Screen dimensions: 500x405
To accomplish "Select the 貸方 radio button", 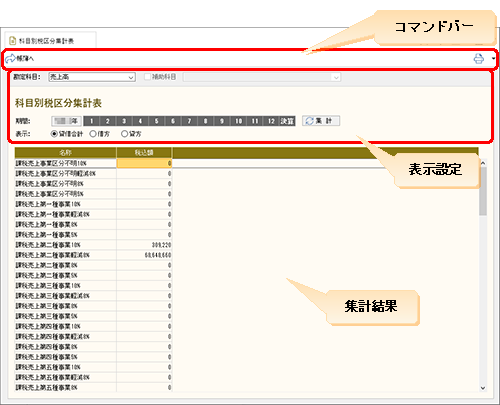I will 124,134.
